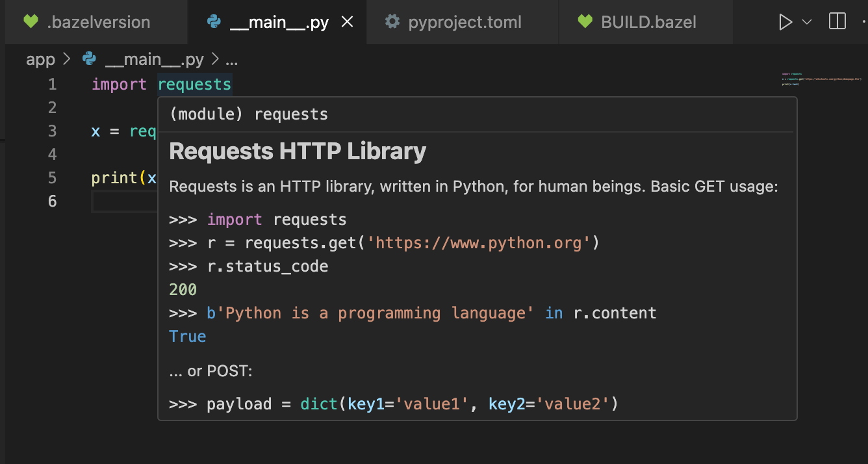Image resolution: width=868 pixels, height=464 pixels.
Task: Click the 'Basic GET usage:' description text
Action: tap(714, 187)
